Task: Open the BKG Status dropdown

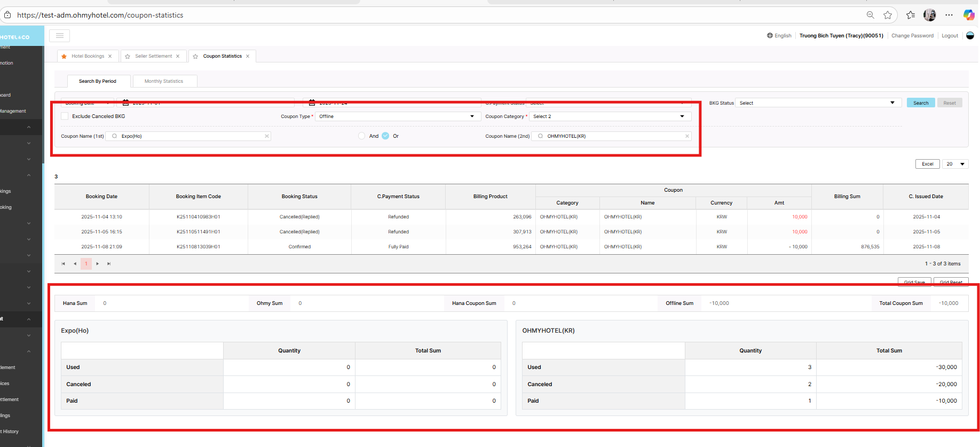Action: [x=818, y=103]
